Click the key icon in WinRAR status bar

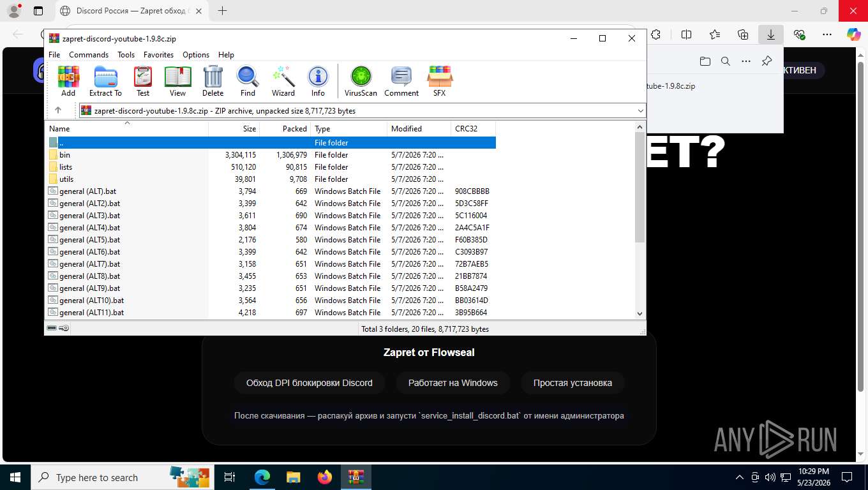64,328
